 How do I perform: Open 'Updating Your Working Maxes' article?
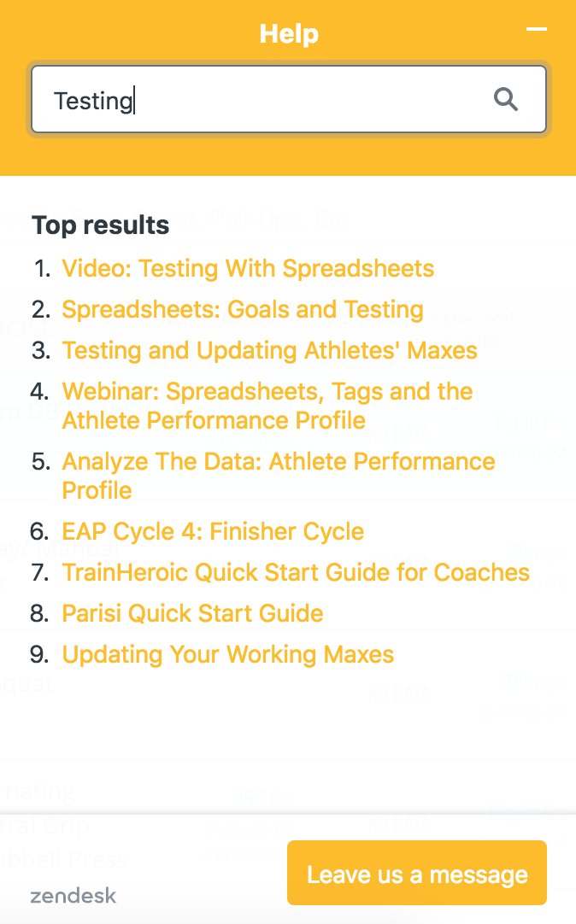[228, 654]
